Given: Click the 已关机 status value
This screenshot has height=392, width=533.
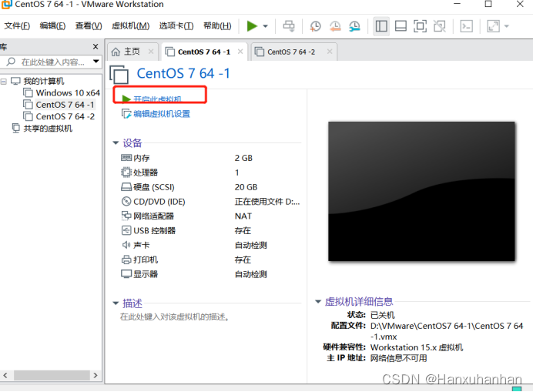Looking at the screenshot, I should pos(382,315).
